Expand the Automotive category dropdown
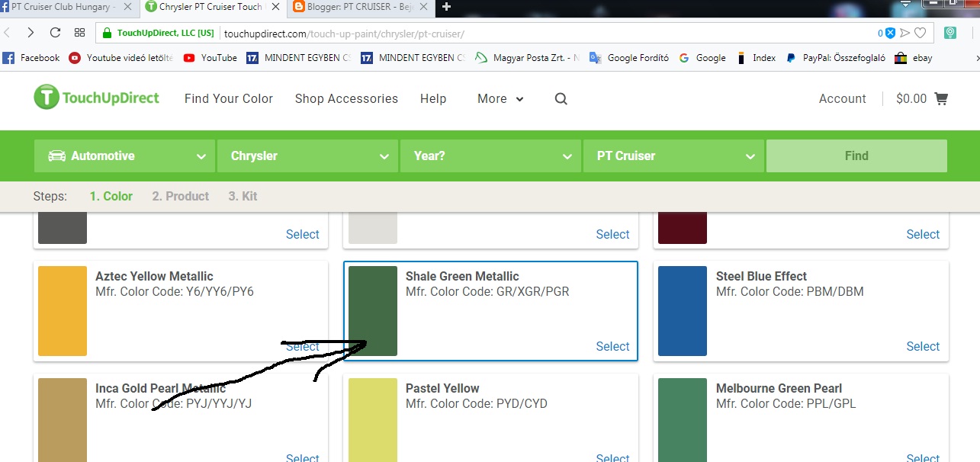This screenshot has width=980, height=462. coord(124,156)
